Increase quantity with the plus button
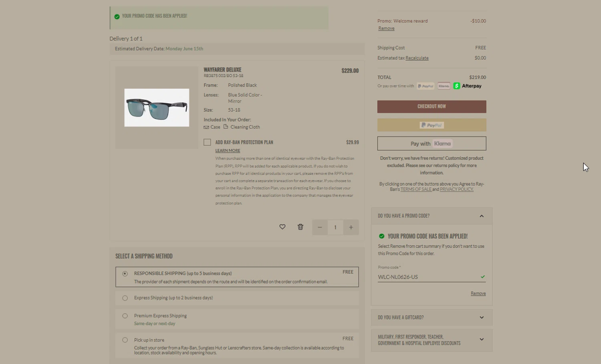Screen dimensions: 601x364 351,227
